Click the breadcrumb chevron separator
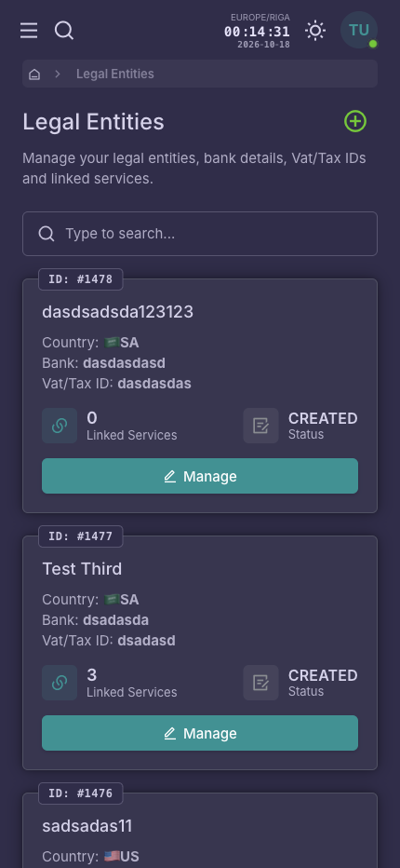 click(58, 74)
